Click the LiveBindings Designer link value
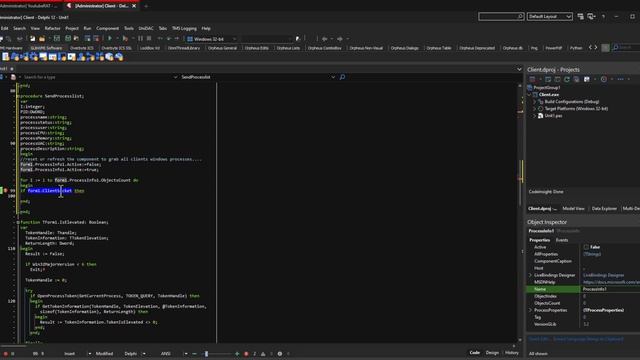 [x=603, y=275]
